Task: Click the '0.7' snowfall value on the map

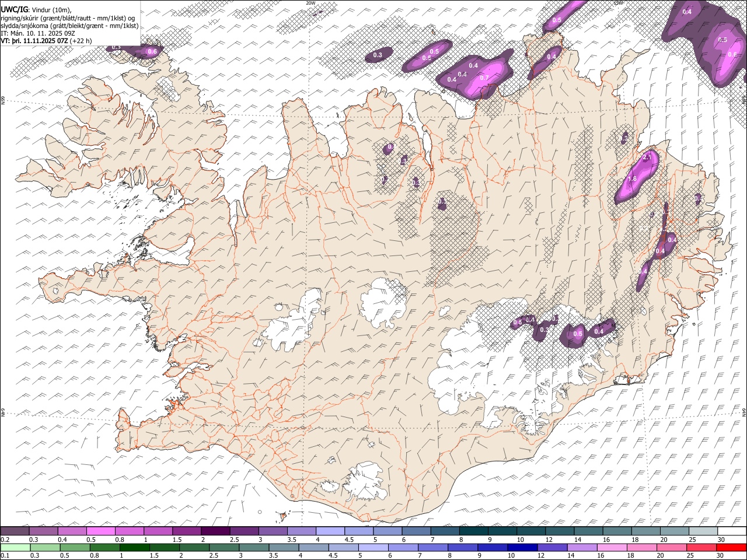Action: tap(484, 78)
